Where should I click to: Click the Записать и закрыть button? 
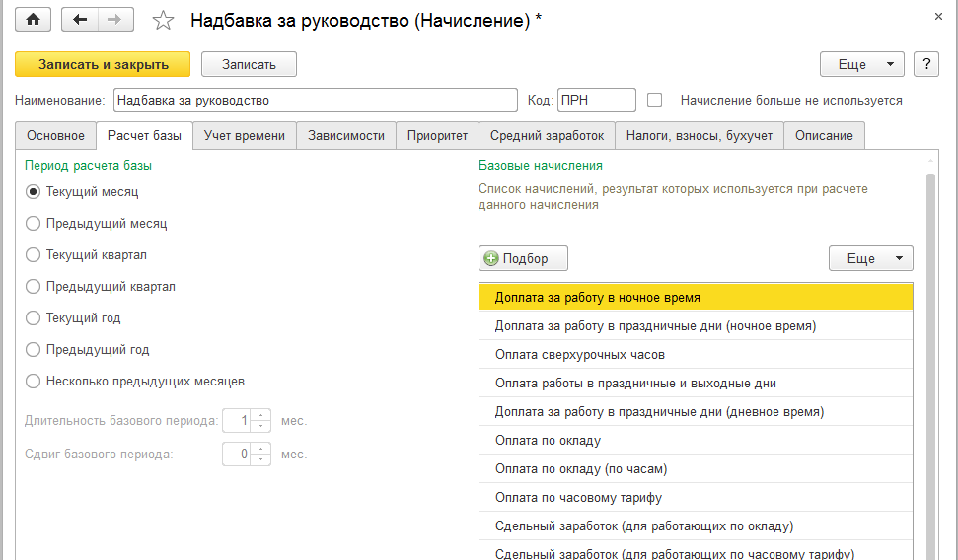tap(104, 64)
